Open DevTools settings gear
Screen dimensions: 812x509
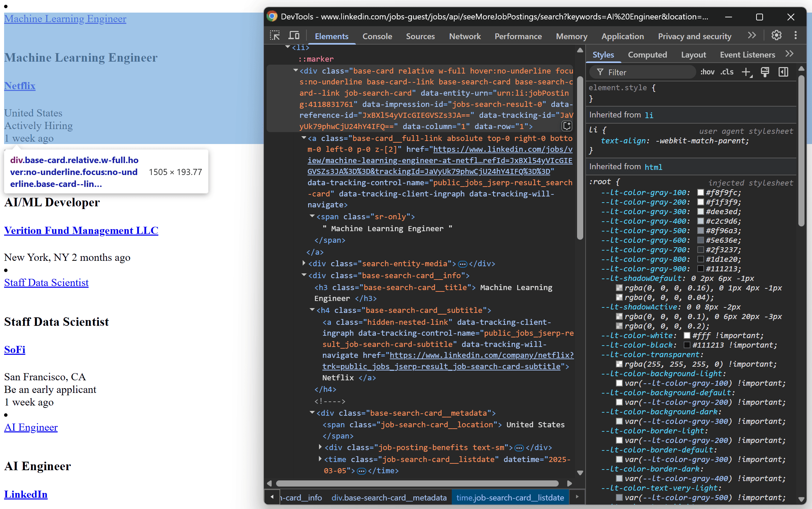coord(776,35)
